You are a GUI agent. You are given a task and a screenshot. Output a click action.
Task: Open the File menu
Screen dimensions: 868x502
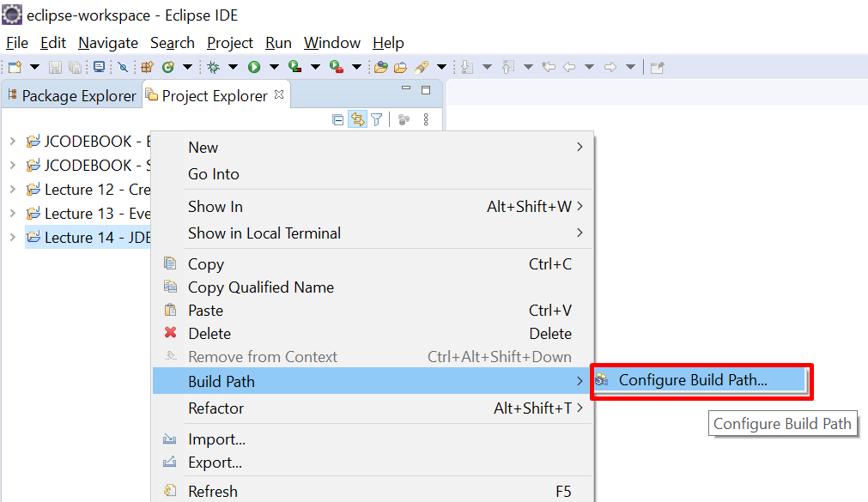click(x=16, y=43)
